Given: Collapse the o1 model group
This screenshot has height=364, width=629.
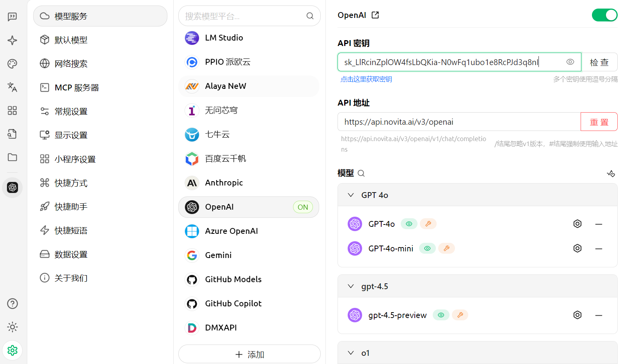Looking at the screenshot, I should pos(351,353).
